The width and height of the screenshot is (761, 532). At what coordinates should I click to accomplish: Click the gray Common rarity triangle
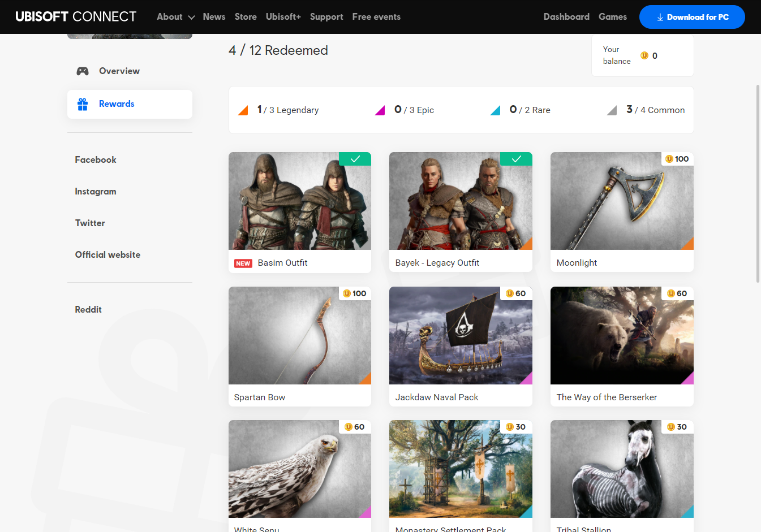[612, 110]
